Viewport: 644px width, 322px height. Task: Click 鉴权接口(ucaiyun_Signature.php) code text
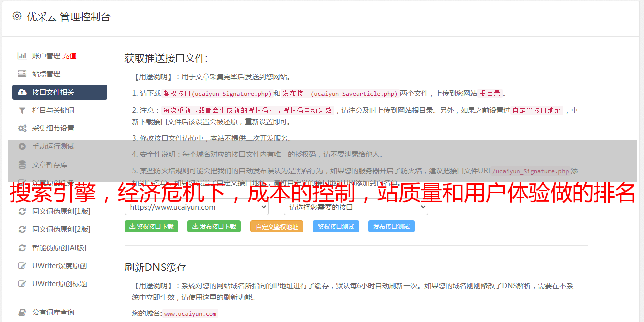pyautogui.click(x=217, y=93)
